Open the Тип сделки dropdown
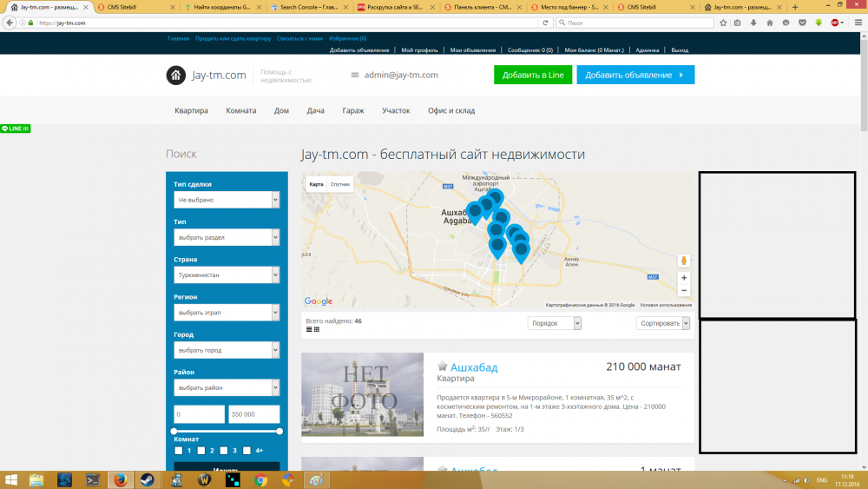This screenshot has width=868, height=489. 227,200
